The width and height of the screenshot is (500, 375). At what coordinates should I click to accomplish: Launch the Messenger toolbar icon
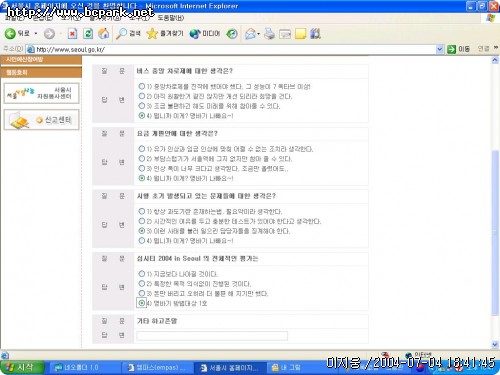(315, 33)
